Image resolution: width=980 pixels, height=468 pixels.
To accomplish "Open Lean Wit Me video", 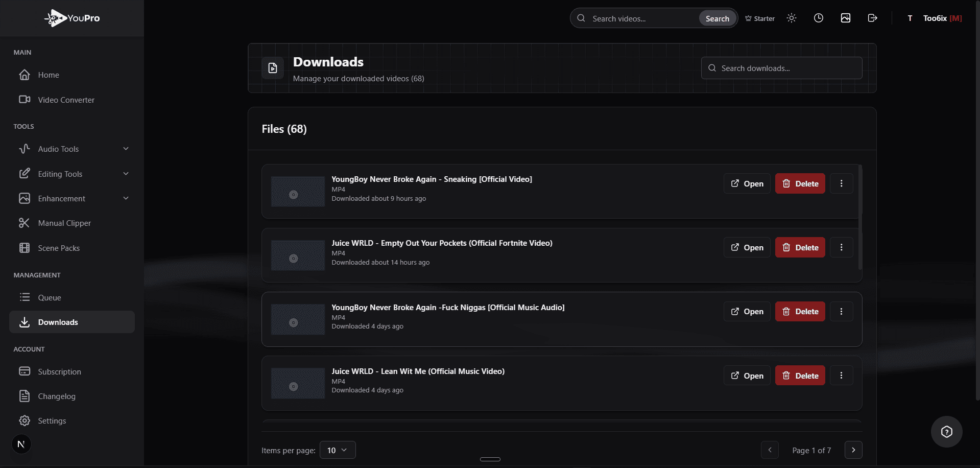I will tap(747, 376).
